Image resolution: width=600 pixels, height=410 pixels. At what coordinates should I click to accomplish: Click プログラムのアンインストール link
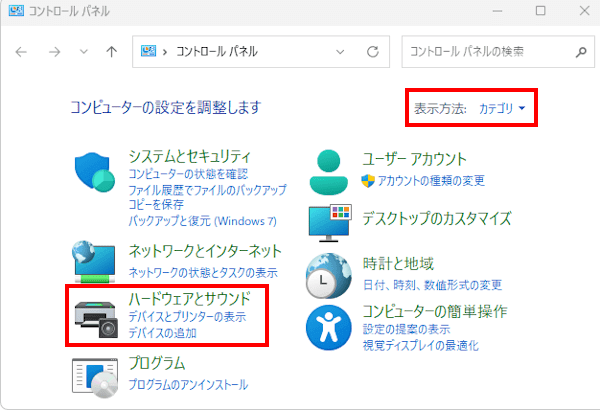(x=188, y=385)
